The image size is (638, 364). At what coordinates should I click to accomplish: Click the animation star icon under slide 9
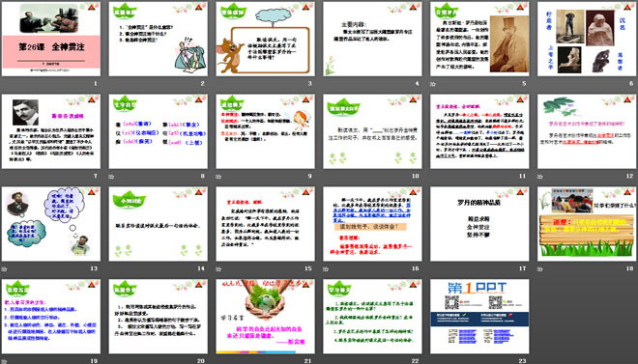tap(218, 177)
